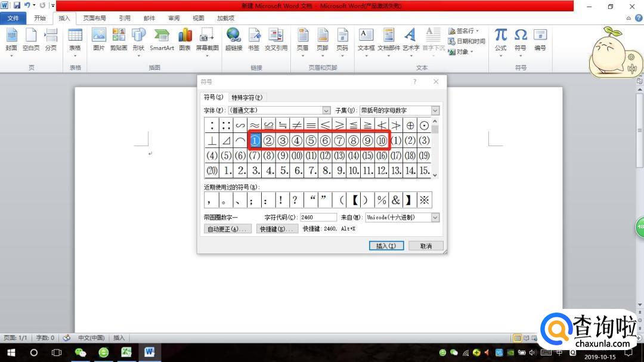The image size is (644, 362).
Task: Click the 插入(I) button in dialog
Action: (x=386, y=246)
